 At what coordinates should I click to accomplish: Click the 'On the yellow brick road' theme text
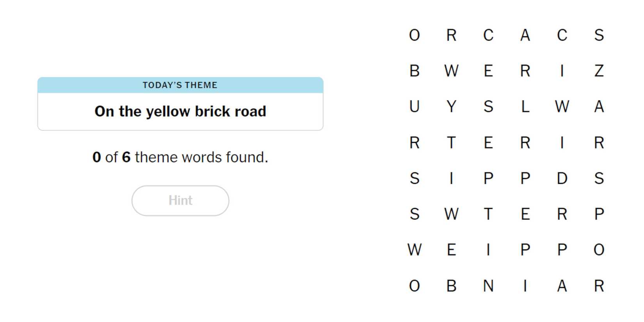click(x=180, y=111)
